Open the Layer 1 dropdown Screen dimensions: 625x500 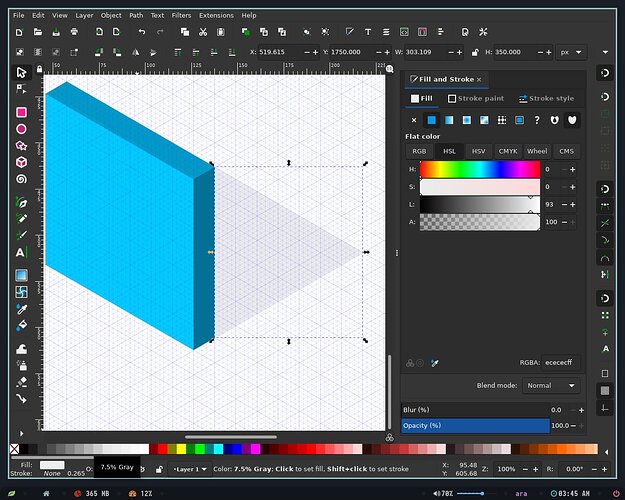point(190,469)
